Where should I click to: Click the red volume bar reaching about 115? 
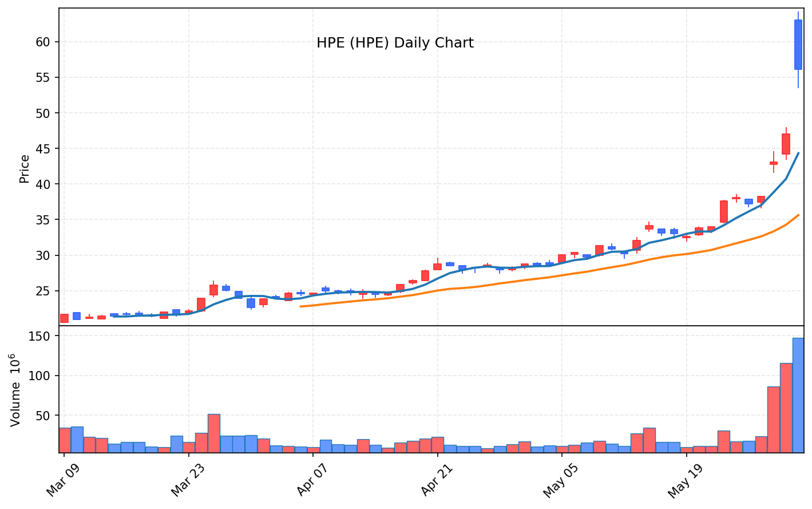[786, 408]
